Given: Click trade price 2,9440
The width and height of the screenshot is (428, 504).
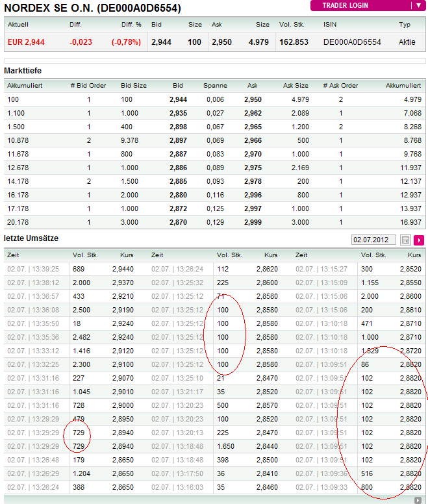Looking at the screenshot, I should tap(123, 269).
